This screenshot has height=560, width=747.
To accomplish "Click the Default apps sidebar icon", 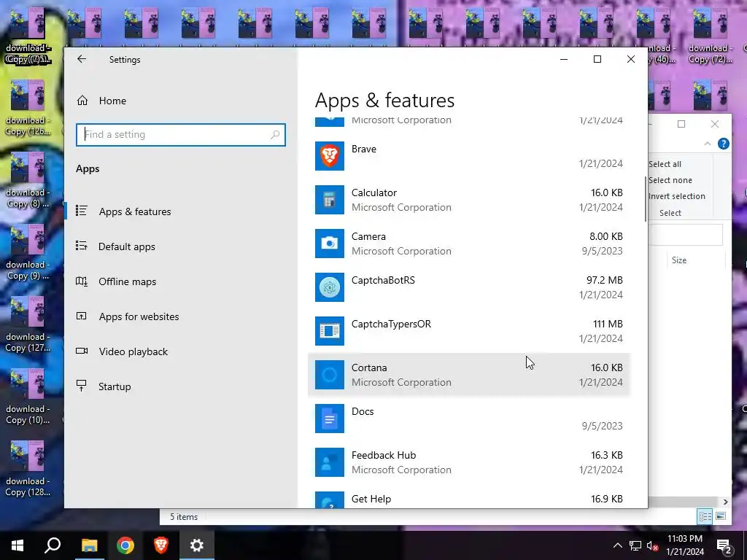I will coord(82,246).
